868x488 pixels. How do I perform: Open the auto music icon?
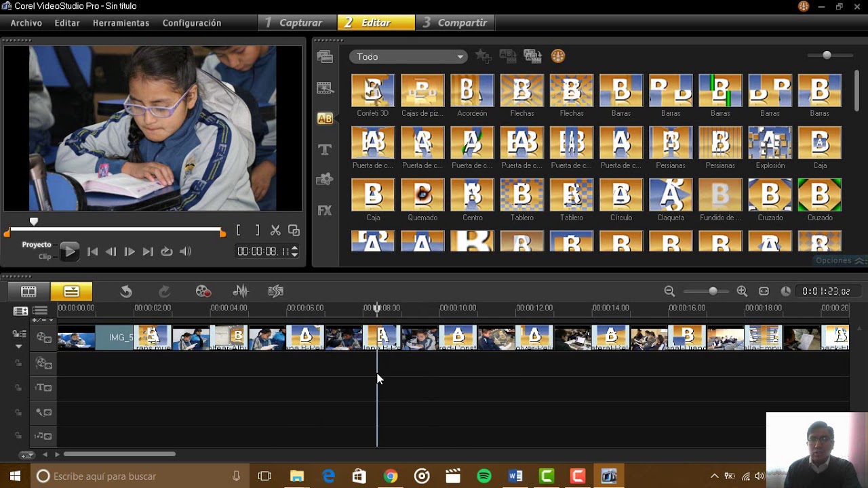pos(275,291)
